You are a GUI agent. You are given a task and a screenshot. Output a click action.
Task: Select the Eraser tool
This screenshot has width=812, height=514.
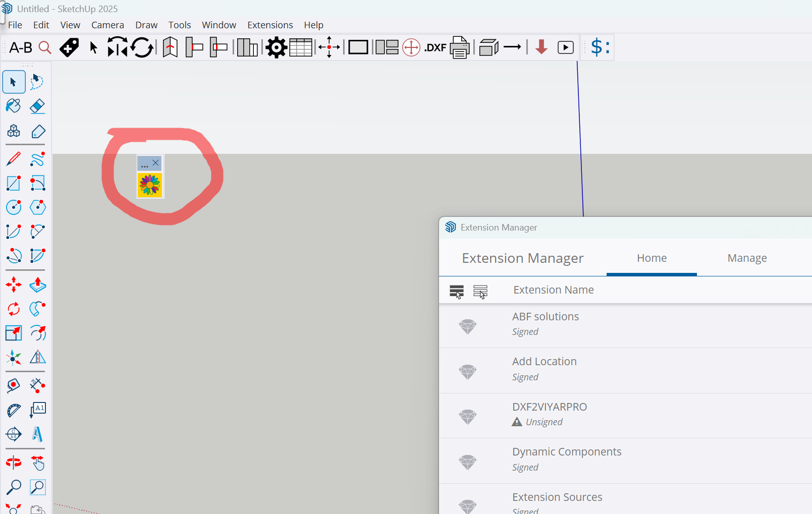point(38,106)
